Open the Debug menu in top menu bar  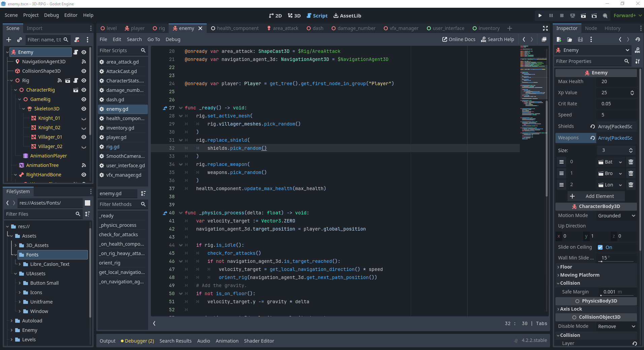point(51,15)
